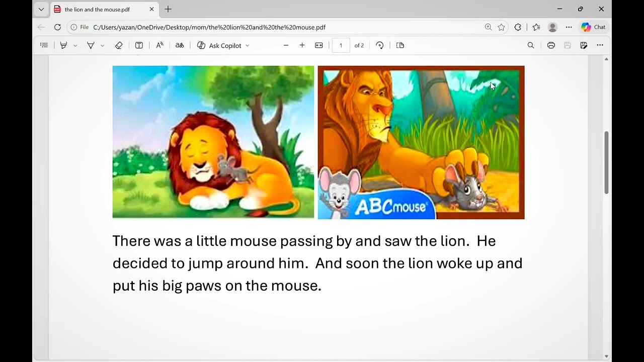Click the 'of 2' page count text
This screenshot has width=644, height=362.
tap(359, 45)
